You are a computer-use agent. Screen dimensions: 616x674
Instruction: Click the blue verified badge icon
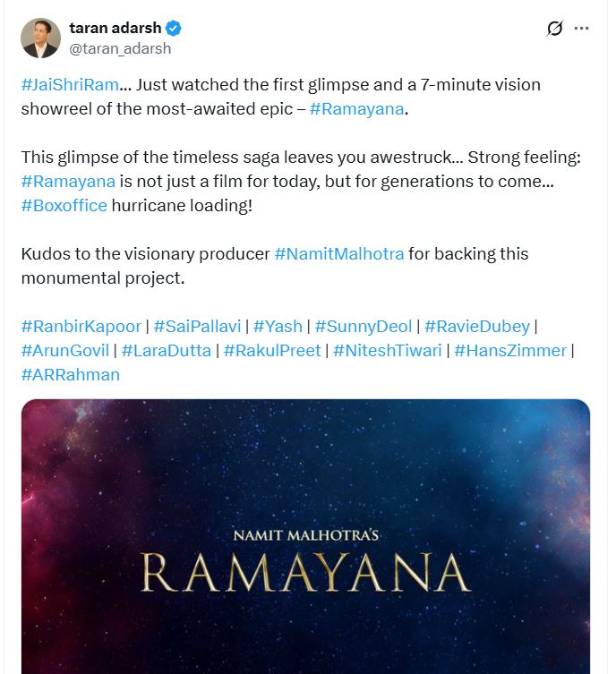tap(176, 29)
